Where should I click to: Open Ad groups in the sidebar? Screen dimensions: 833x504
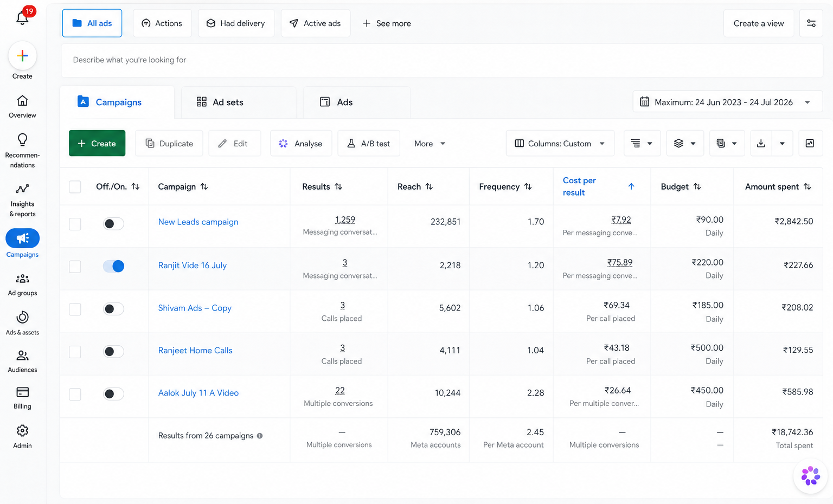[22, 285]
